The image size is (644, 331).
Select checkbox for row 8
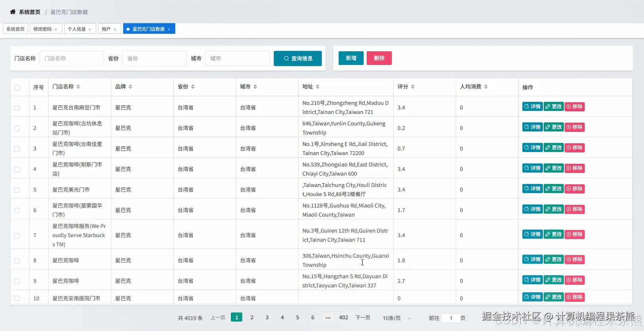[17, 261]
